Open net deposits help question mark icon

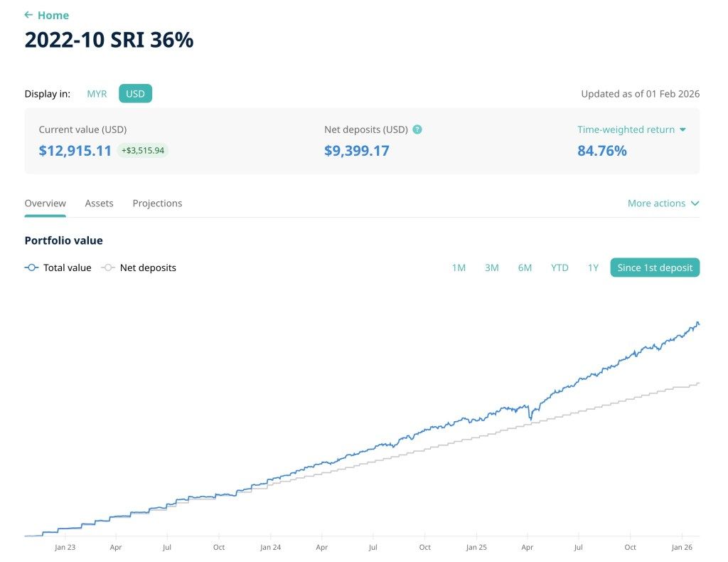tap(417, 129)
